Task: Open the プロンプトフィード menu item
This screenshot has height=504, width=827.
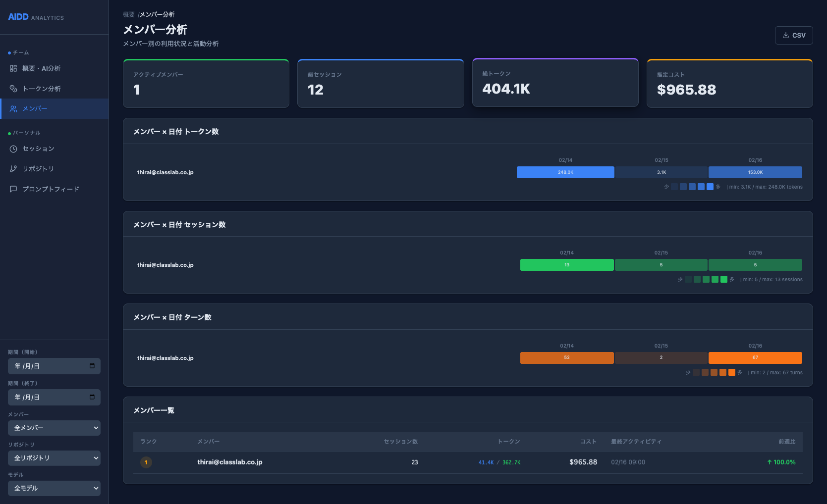Action: (x=51, y=189)
